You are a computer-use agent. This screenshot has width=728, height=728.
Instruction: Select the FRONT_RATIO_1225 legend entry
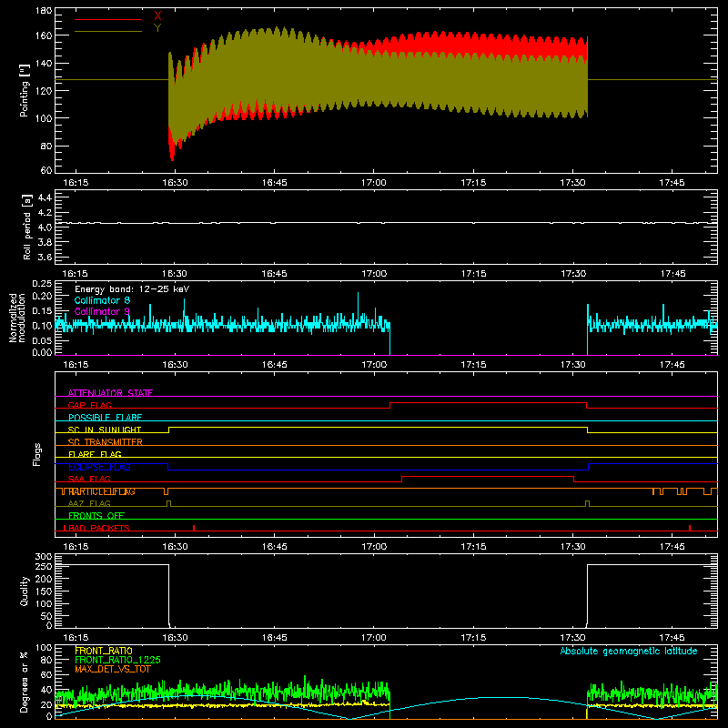click(117, 660)
